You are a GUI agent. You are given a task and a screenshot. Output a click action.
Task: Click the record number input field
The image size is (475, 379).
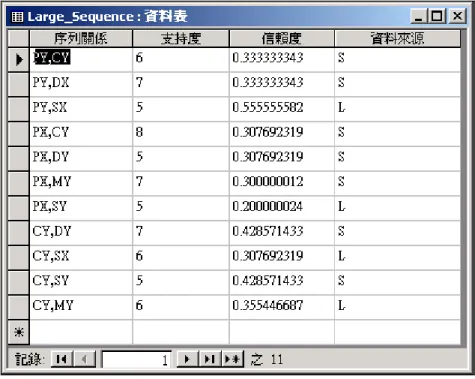[x=136, y=360]
